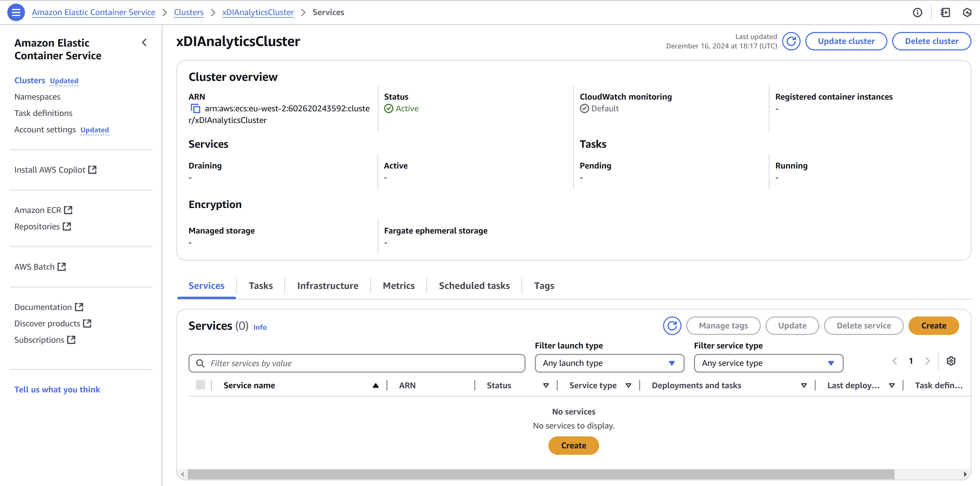Expand the Filter service type dropdown

pos(768,363)
